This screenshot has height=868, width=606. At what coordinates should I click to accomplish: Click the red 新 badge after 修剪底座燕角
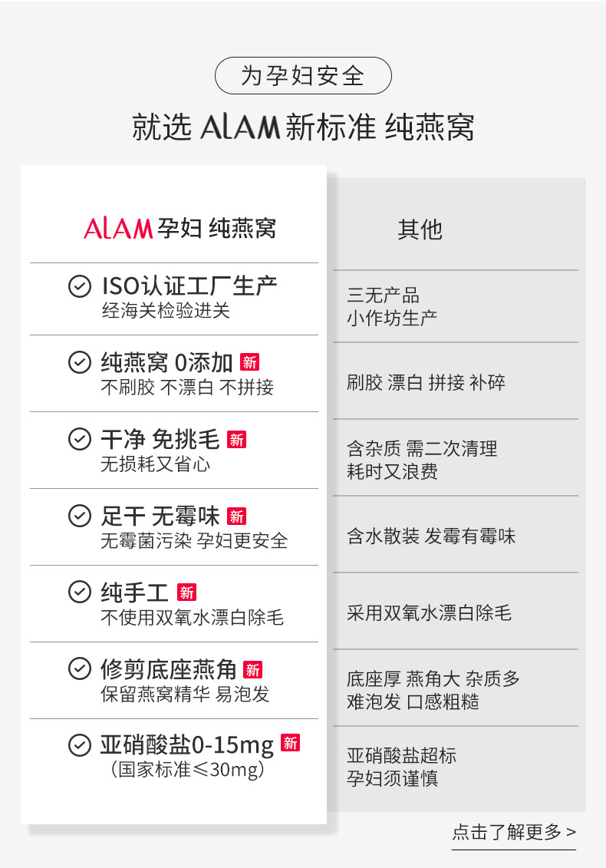pos(253,669)
